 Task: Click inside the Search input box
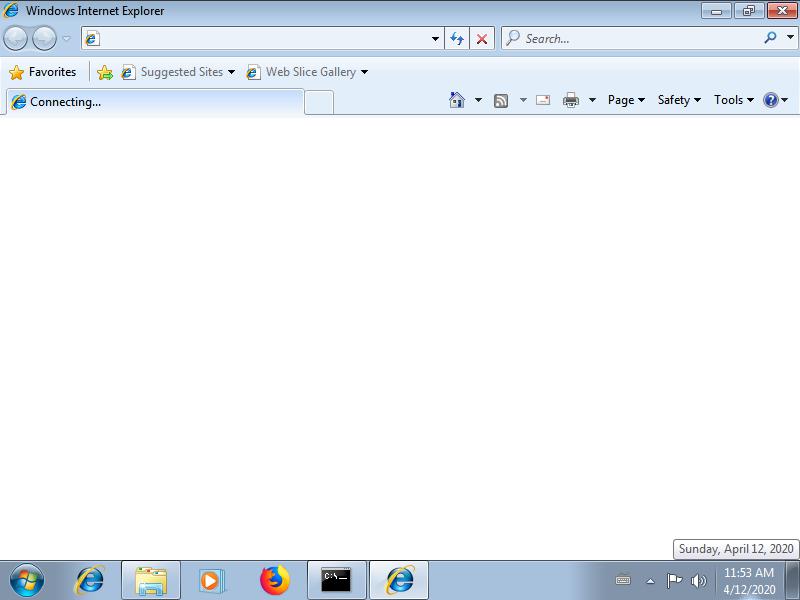(x=640, y=39)
